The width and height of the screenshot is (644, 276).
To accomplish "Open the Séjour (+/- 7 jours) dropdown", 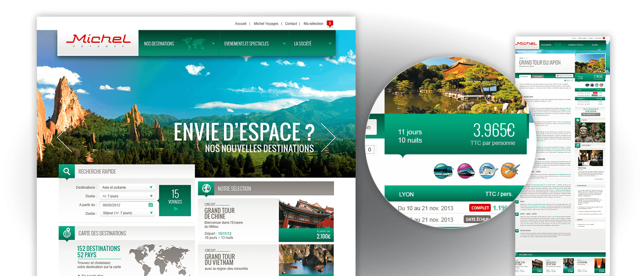I will click(127, 213).
